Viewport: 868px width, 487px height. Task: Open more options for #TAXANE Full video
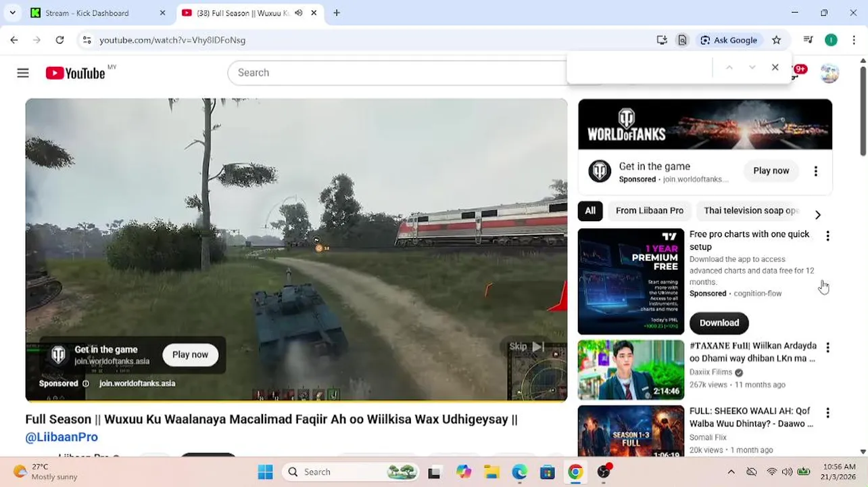[x=827, y=348]
